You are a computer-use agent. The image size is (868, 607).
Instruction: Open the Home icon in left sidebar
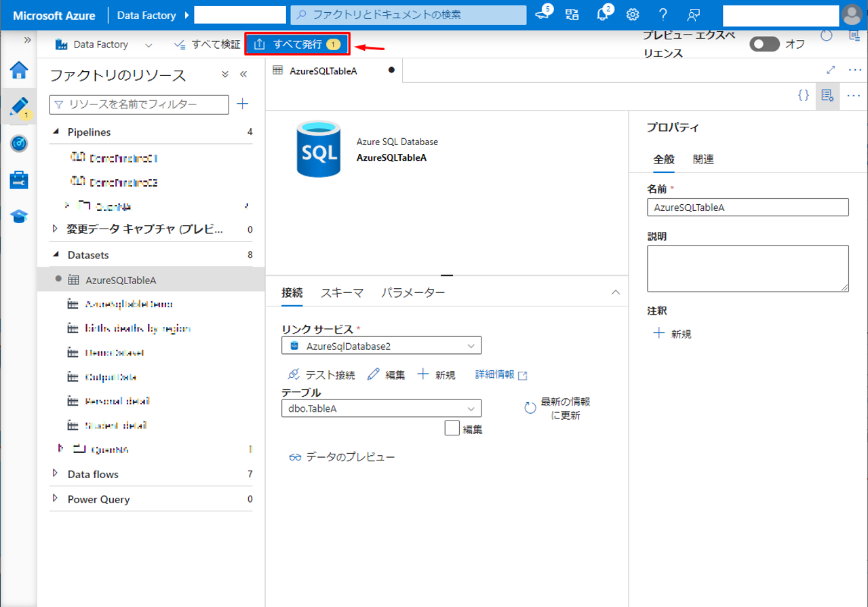click(x=19, y=71)
